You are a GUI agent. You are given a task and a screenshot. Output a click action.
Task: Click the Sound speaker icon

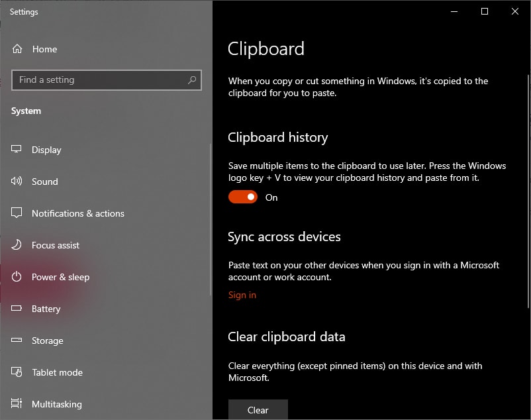[x=17, y=182]
